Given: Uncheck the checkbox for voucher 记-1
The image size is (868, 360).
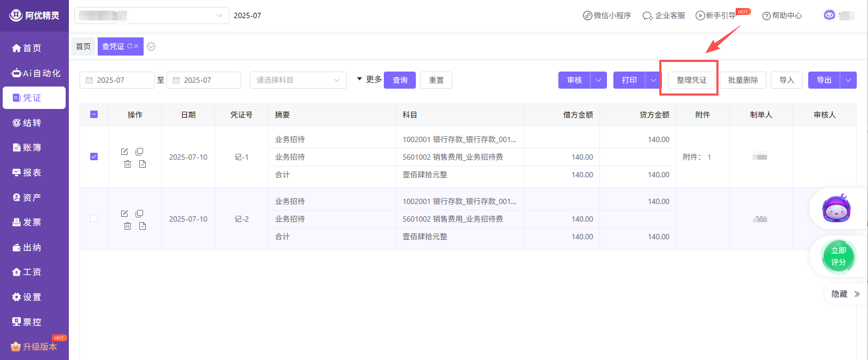Looking at the screenshot, I should 94,156.
